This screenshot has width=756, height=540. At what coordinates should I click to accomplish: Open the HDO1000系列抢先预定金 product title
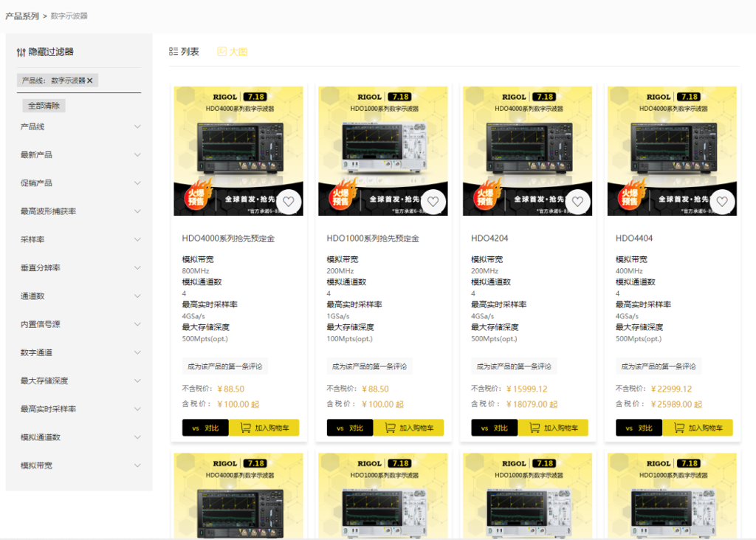[x=373, y=239]
